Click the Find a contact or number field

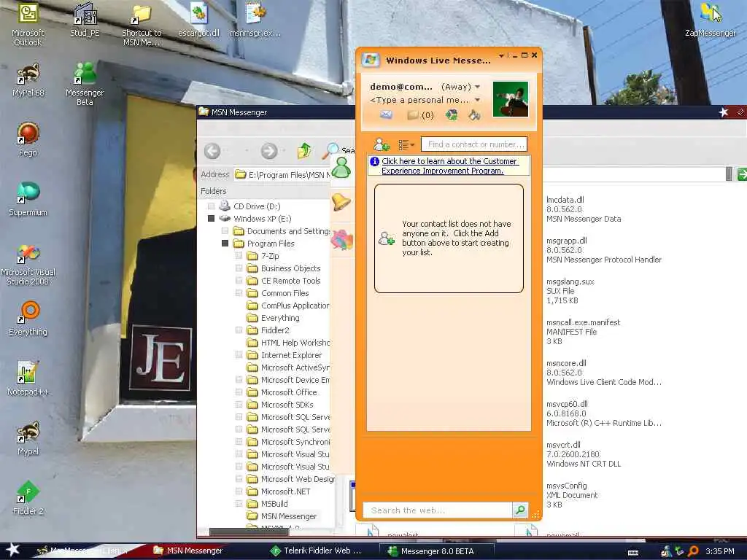[x=474, y=144]
